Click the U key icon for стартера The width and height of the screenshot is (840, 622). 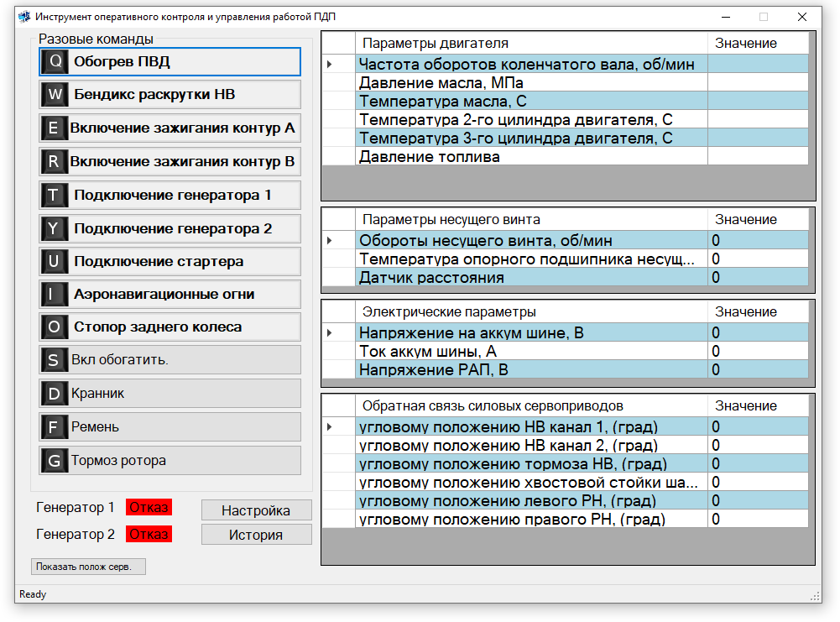pos(55,262)
